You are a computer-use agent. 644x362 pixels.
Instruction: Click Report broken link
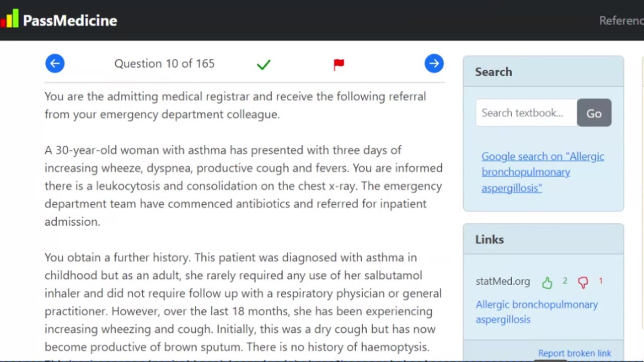pos(575,353)
